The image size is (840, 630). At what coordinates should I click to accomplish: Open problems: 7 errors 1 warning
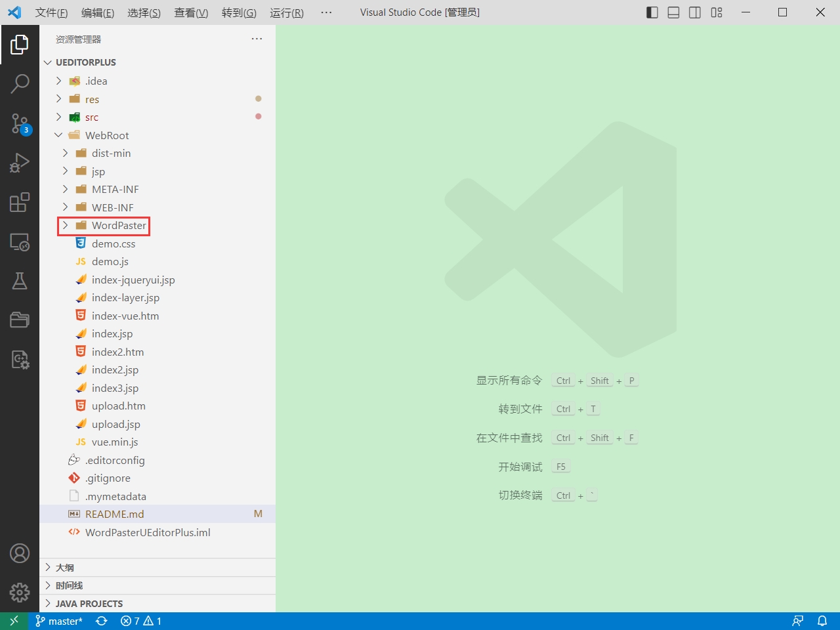click(141, 621)
